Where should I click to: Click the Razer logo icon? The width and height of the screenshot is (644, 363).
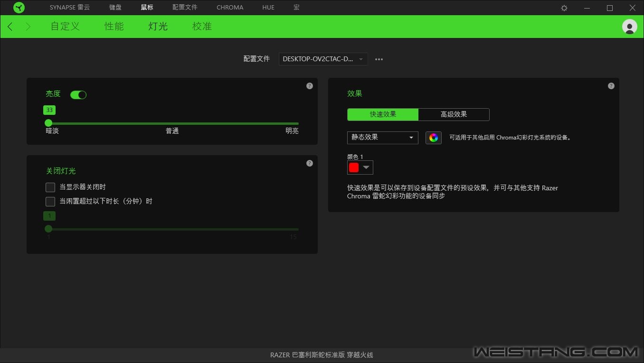click(x=19, y=8)
